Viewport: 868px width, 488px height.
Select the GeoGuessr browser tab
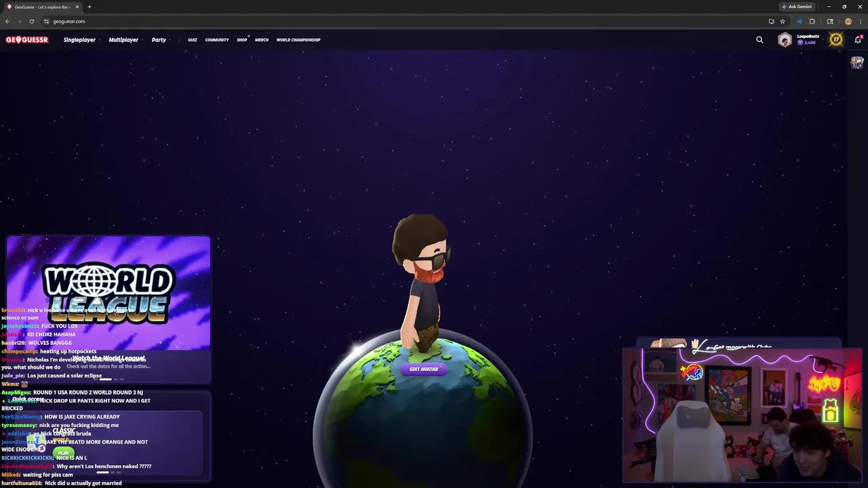[x=43, y=7]
